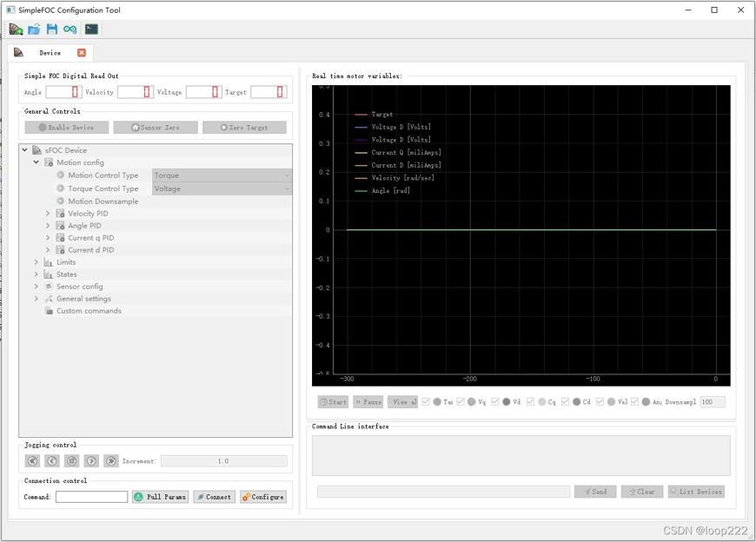Start the real time plot
The height and width of the screenshot is (542, 756).
[x=333, y=402]
